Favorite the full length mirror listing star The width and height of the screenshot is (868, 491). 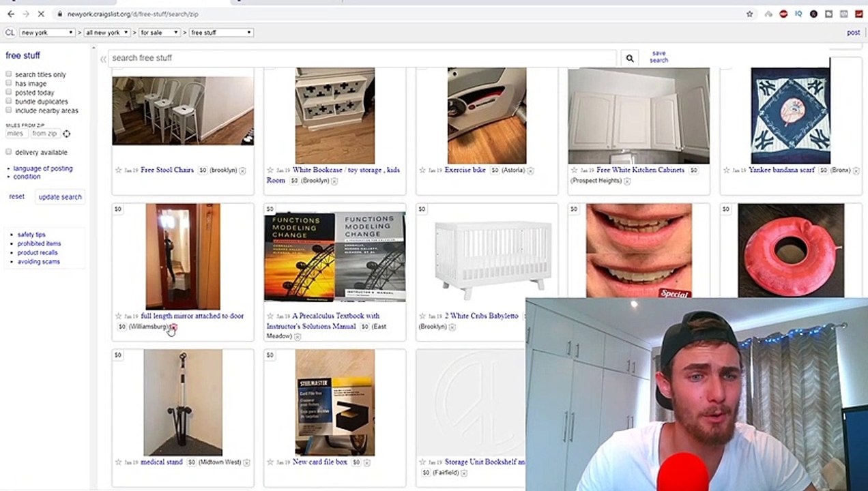tap(118, 316)
